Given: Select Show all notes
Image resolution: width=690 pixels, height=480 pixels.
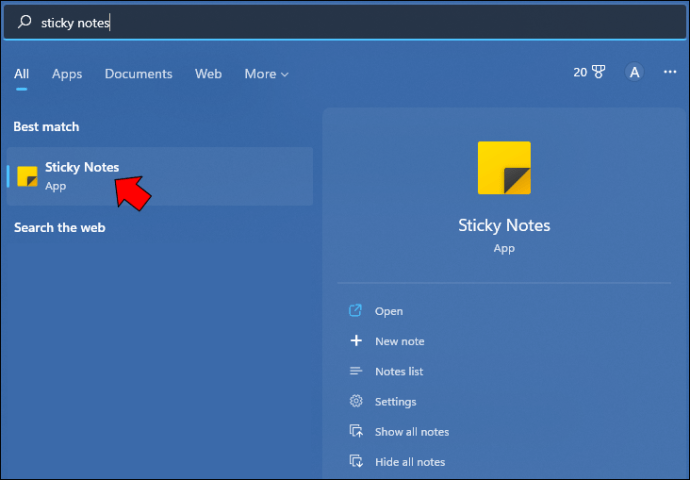Looking at the screenshot, I should click(412, 432).
